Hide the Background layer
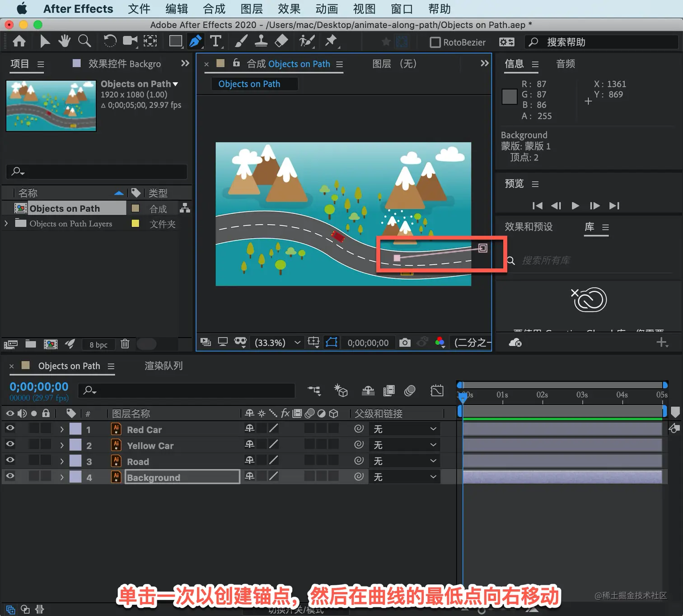The height and width of the screenshot is (616, 683). click(10, 476)
